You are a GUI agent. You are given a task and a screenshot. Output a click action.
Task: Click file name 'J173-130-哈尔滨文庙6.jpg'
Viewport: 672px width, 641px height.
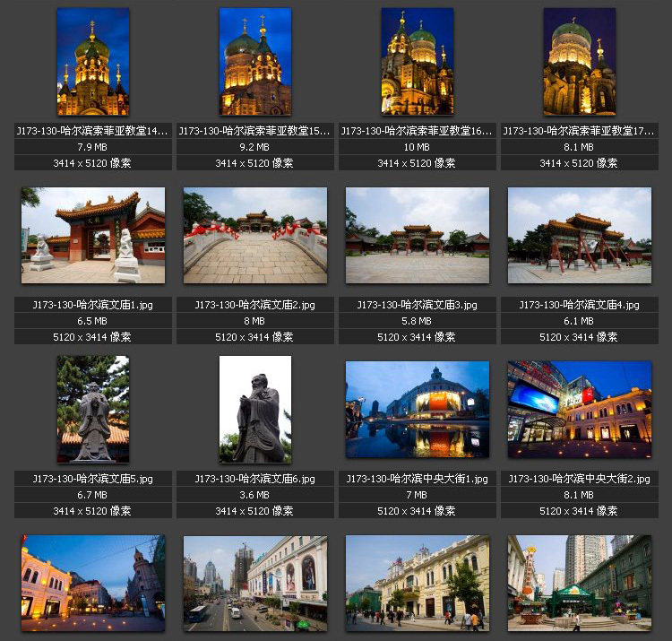(255, 479)
